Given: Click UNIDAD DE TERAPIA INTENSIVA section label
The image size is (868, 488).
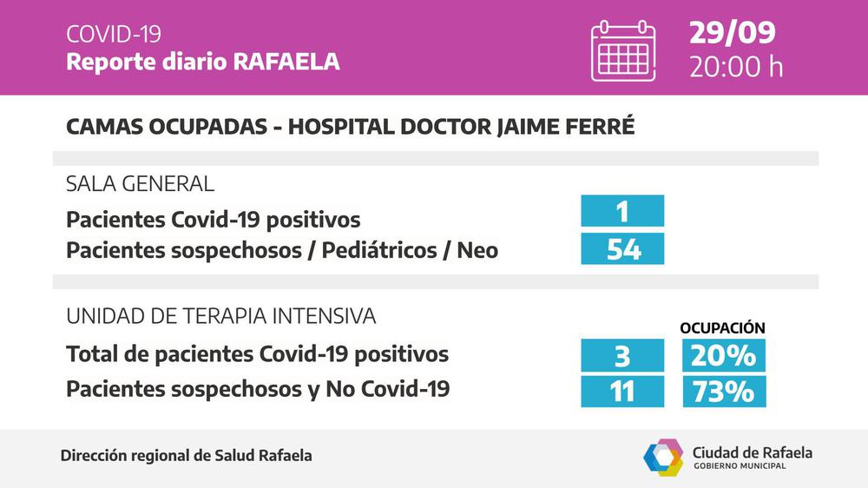Looking at the screenshot, I should [221, 316].
